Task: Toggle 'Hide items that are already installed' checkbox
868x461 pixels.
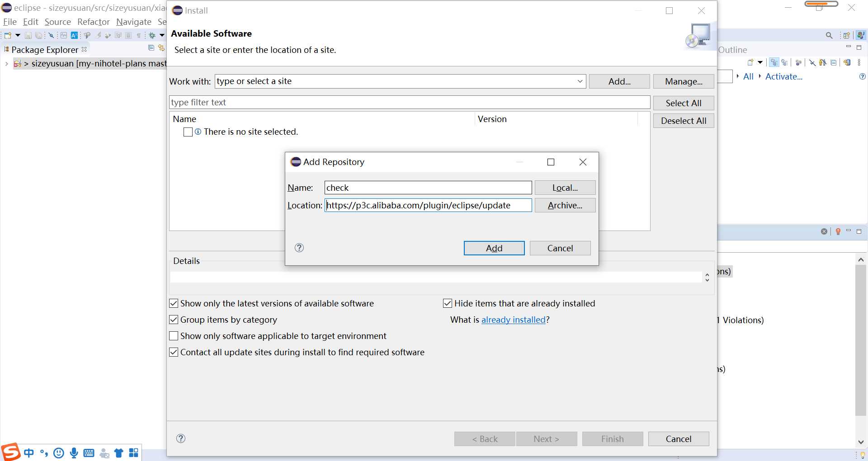Action: (448, 303)
